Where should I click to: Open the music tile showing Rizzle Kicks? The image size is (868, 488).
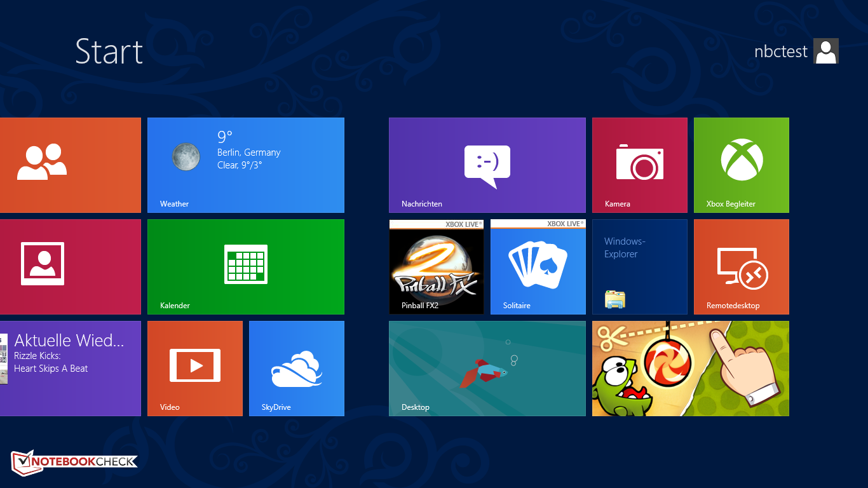tap(70, 368)
